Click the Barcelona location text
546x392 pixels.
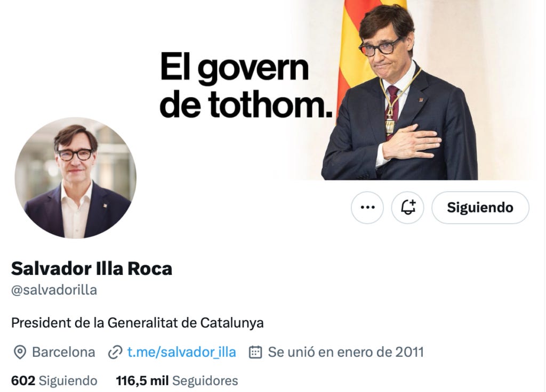[x=63, y=352]
